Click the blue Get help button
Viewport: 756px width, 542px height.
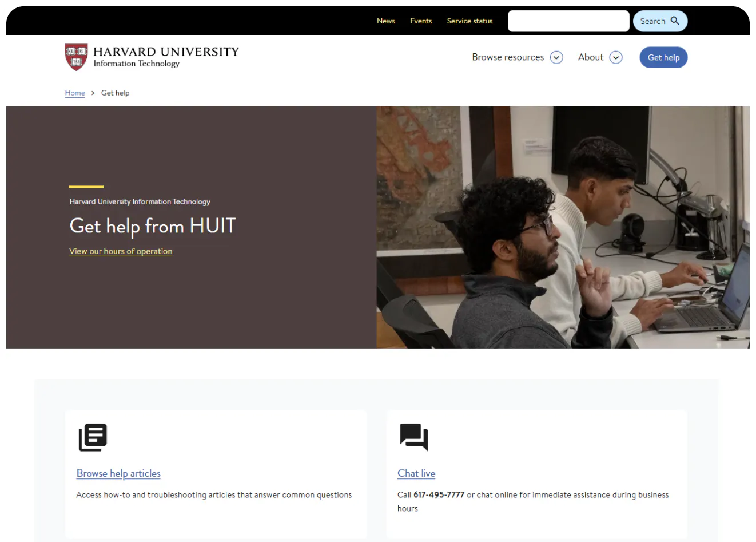663,57
